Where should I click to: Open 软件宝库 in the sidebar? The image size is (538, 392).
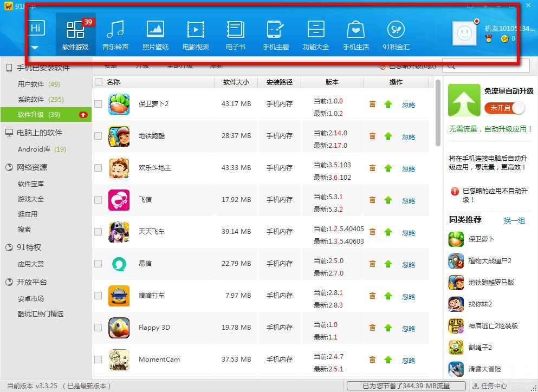click(x=31, y=184)
